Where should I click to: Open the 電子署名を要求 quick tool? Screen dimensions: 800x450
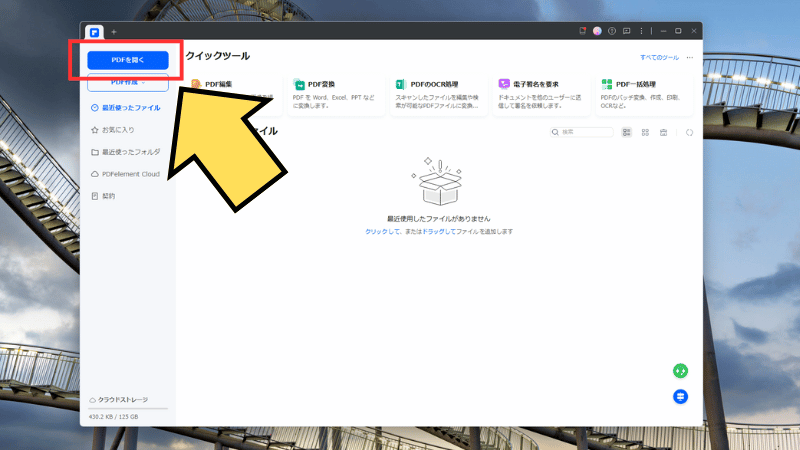(x=541, y=95)
